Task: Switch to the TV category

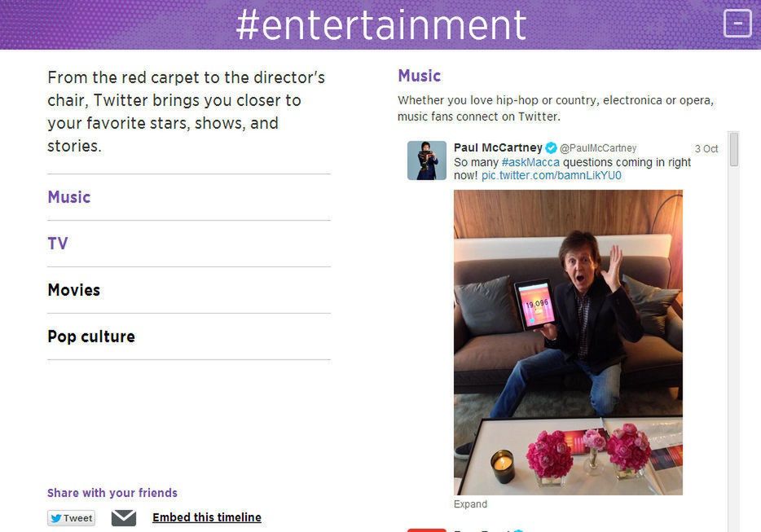Action: pyautogui.click(x=58, y=244)
